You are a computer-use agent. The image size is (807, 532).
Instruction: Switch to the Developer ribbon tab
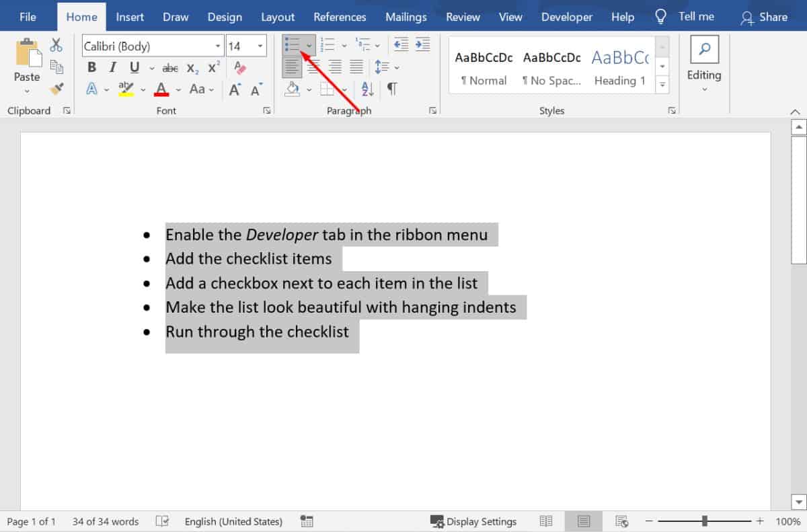(x=566, y=16)
